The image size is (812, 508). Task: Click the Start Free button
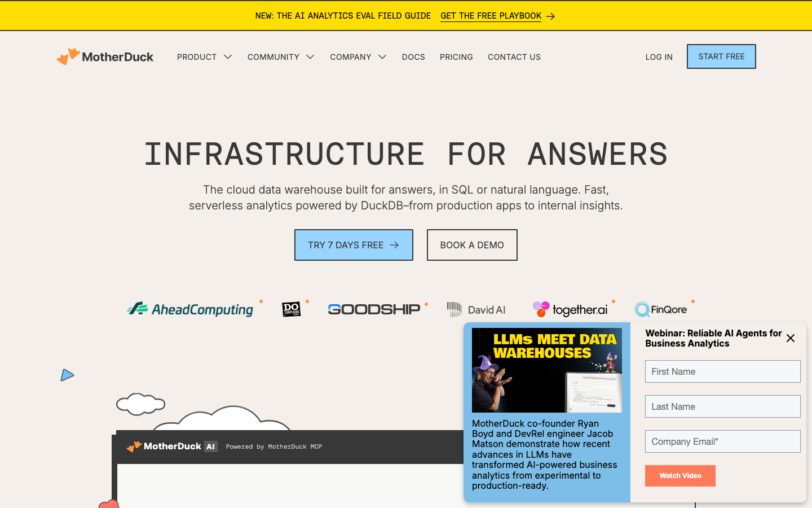click(721, 56)
